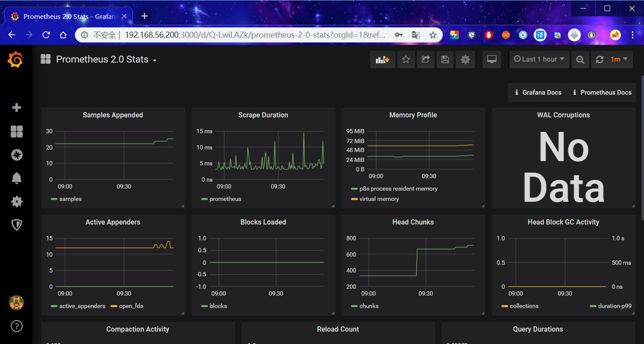Click the dashboard grid icon beside title
The width and height of the screenshot is (644, 344).
tap(46, 59)
